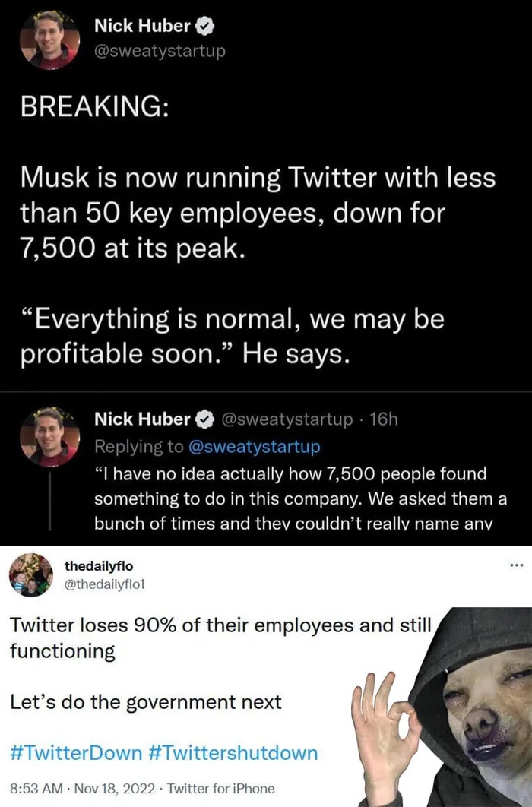The width and height of the screenshot is (532, 807).
Task: Click the verified badge in the reply tweet
Action: pos(204,419)
